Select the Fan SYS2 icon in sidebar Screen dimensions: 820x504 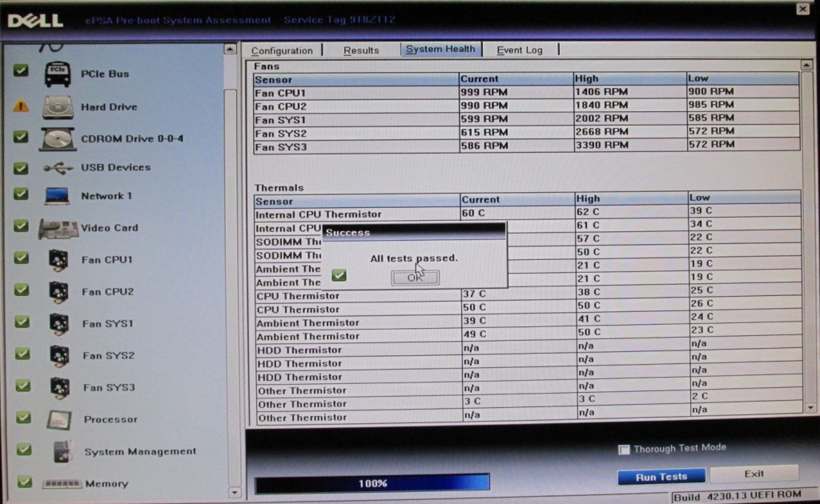pyautogui.click(x=59, y=356)
